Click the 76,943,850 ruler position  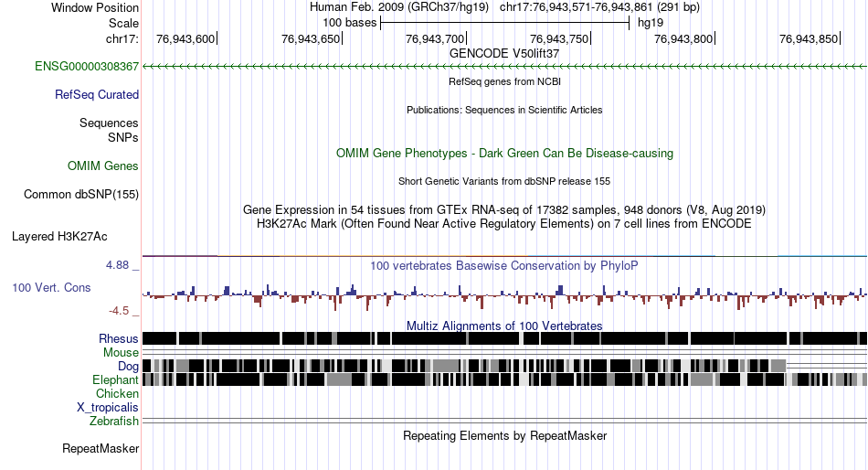(809, 38)
